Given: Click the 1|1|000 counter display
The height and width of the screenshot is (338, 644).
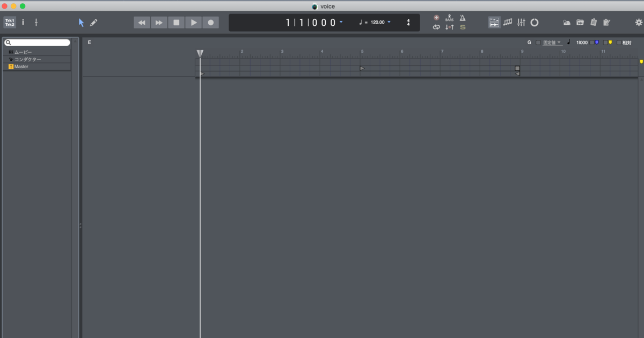Looking at the screenshot, I should coord(311,23).
